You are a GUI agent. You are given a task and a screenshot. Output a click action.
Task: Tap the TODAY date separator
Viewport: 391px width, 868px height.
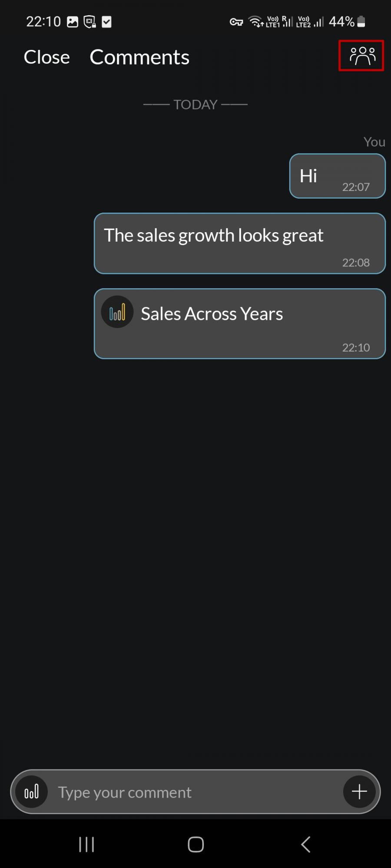pyautogui.click(x=195, y=105)
